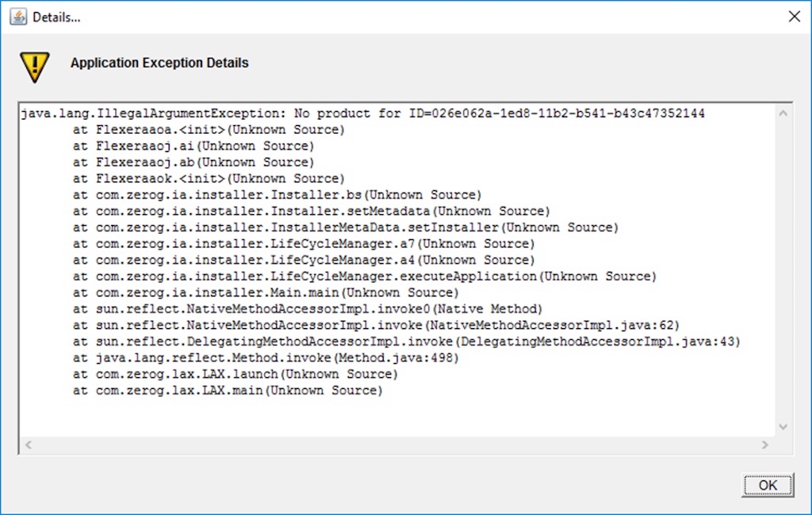The height and width of the screenshot is (515, 812).
Task: Select the Installer.setMetadata stack trace line
Action: click(311, 211)
